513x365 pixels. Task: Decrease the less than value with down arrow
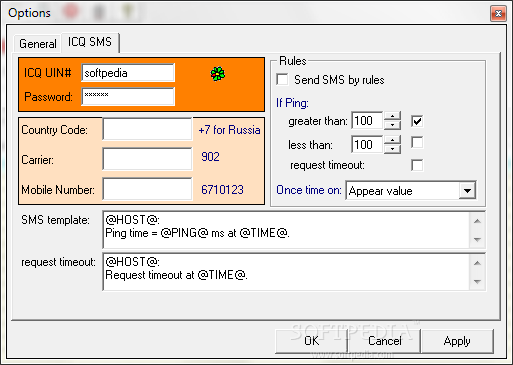click(x=392, y=149)
